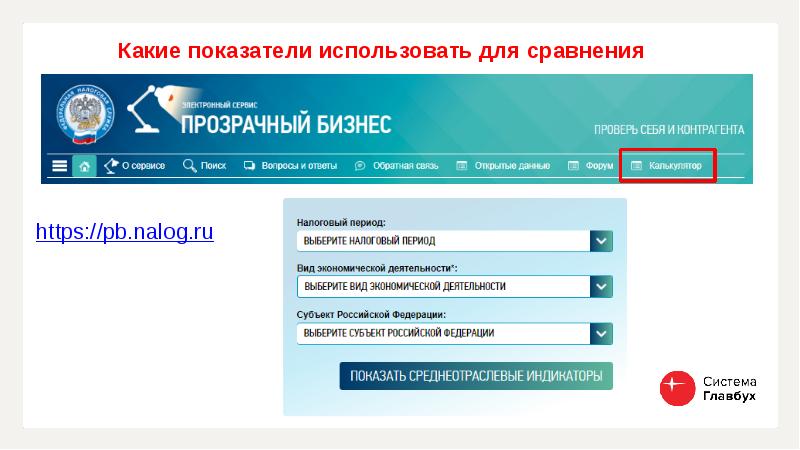
Task: Click the Прозрачный бизнес title text
Action: coord(286,125)
